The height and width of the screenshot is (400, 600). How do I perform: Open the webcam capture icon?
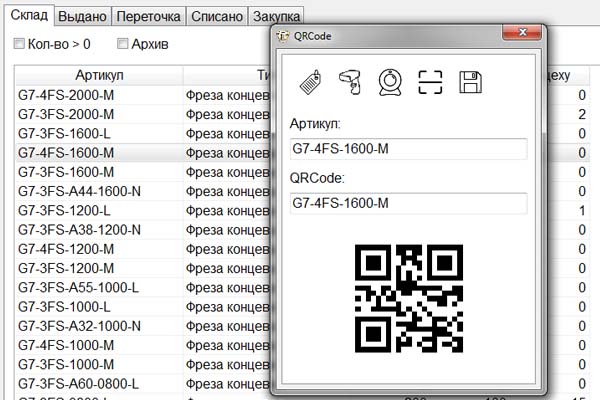coord(390,82)
